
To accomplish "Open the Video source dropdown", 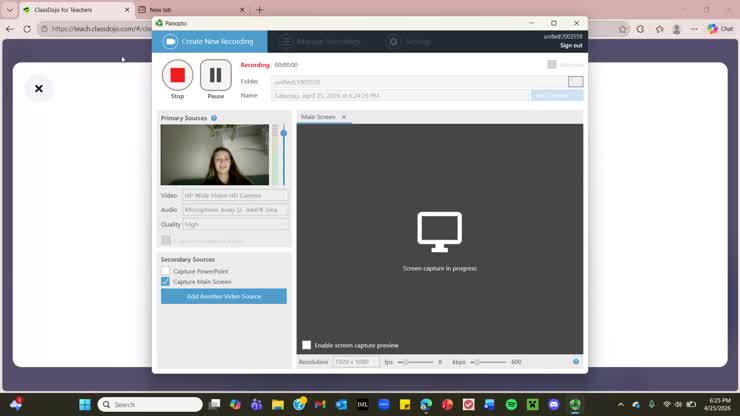I will [235, 195].
